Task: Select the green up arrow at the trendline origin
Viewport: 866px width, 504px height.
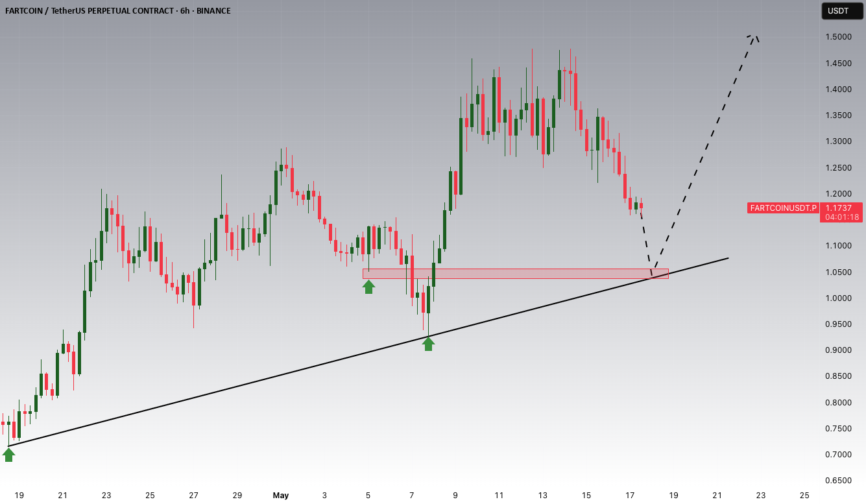Action: 8,455
